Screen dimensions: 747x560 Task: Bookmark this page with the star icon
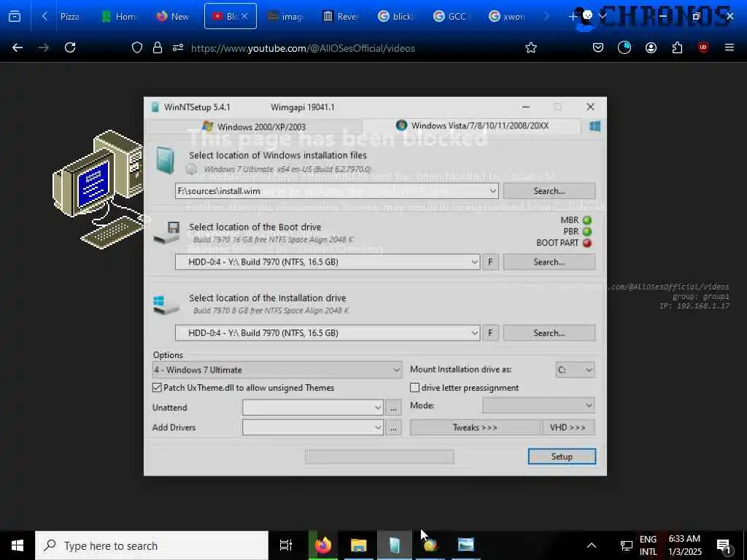point(531,47)
